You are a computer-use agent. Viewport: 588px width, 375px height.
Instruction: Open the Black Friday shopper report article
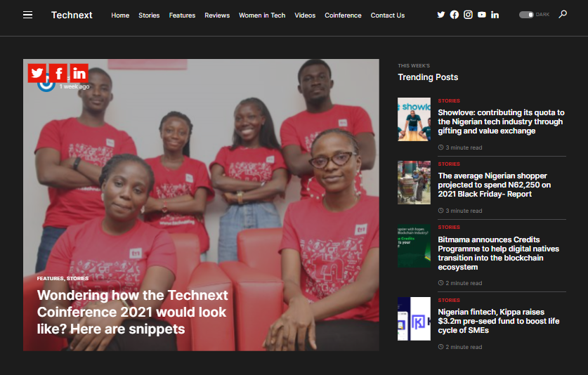pyautogui.click(x=495, y=185)
